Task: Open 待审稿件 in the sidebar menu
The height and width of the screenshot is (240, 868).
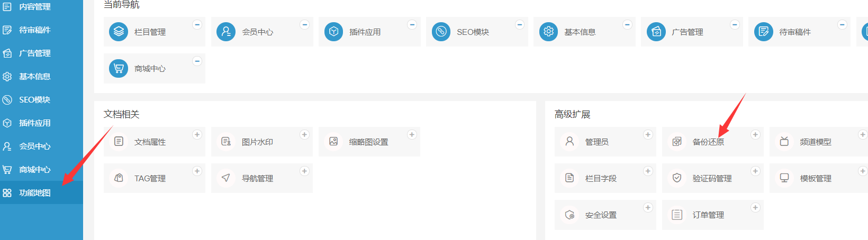Action: (x=35, y=30)
